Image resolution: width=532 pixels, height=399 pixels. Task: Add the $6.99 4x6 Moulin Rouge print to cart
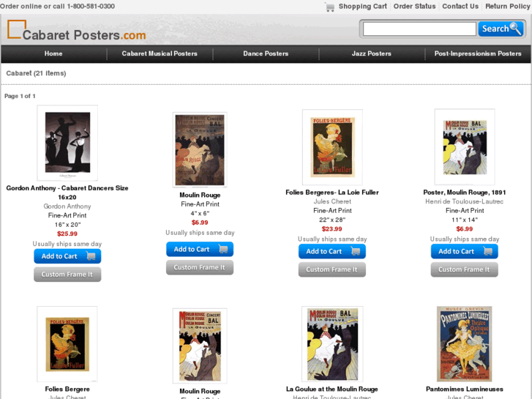click(x=200, y=249)
